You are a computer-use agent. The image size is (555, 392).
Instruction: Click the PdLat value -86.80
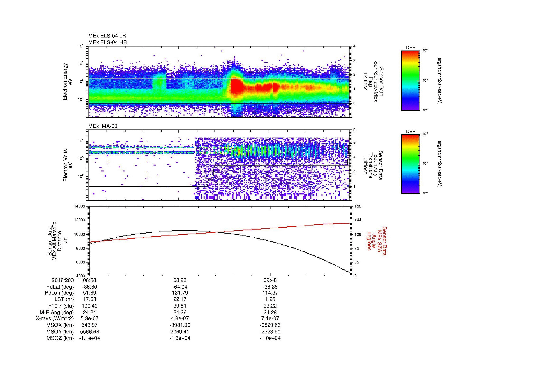(89, 287)
